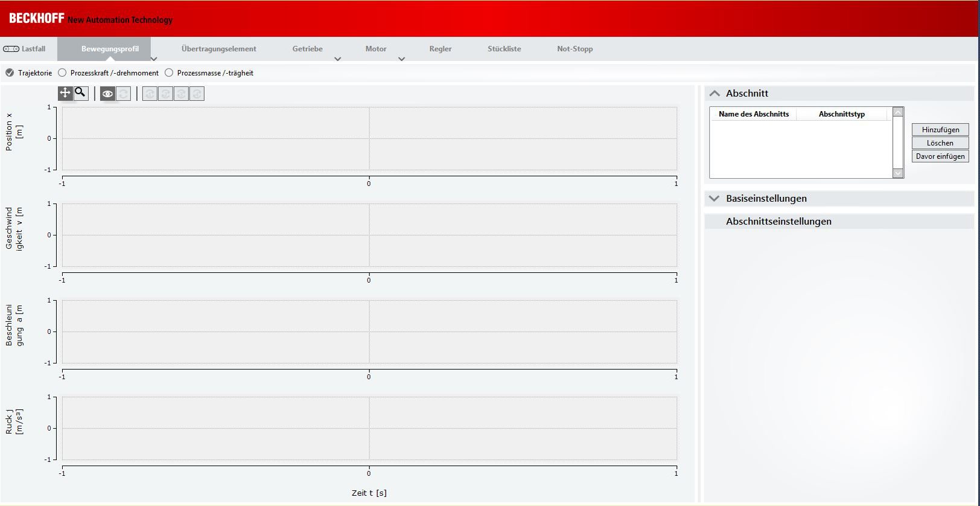Open the Übertragungselement tab
980x506 pixels.
point(219,49)
